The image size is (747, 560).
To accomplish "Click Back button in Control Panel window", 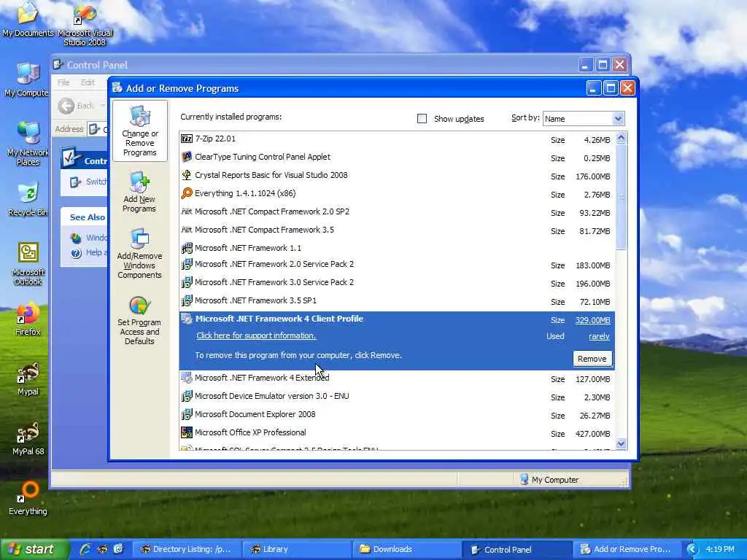I will click(76, 106).
